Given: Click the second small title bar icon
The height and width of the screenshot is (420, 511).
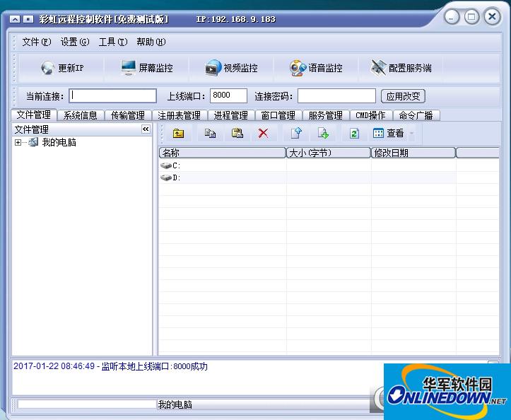Looking at the screenshot, I should coord(28,20).
